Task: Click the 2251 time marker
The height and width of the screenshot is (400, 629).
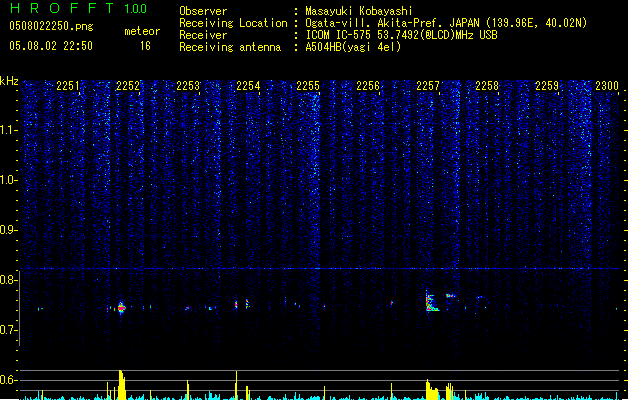Action: coord(68,85)
